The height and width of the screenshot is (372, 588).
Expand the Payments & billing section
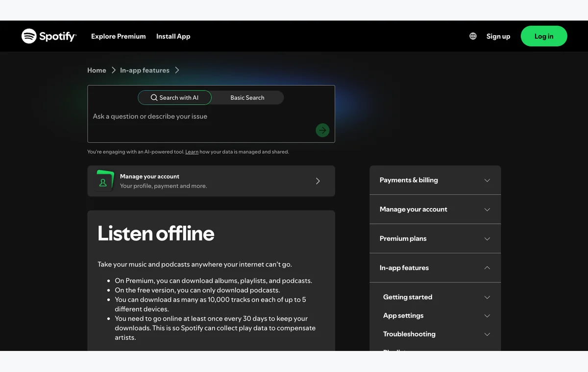(x=435, y=180)
